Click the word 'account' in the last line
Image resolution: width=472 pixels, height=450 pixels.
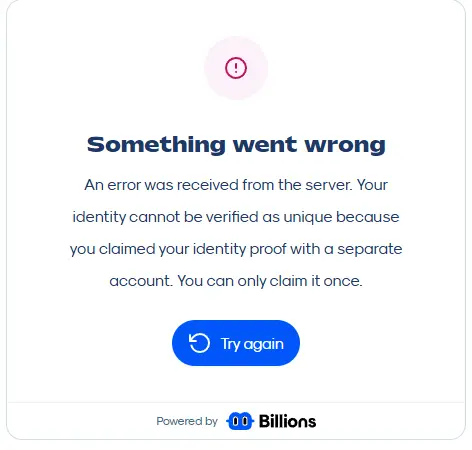[x=141, y=281]
